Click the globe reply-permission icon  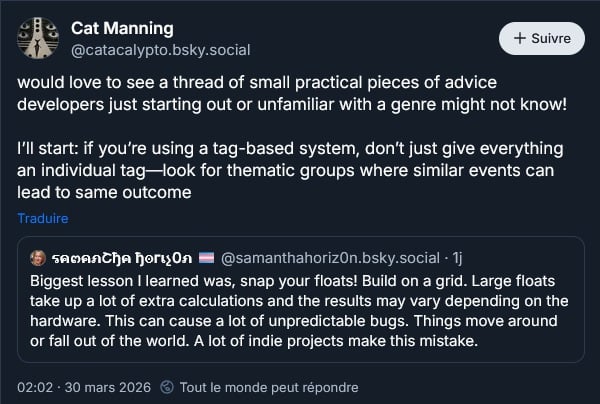(168, 387)
